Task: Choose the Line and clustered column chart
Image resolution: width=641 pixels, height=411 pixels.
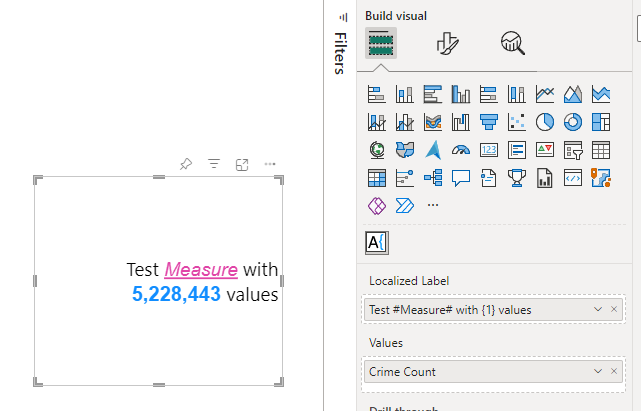Action: coord(405,122)
